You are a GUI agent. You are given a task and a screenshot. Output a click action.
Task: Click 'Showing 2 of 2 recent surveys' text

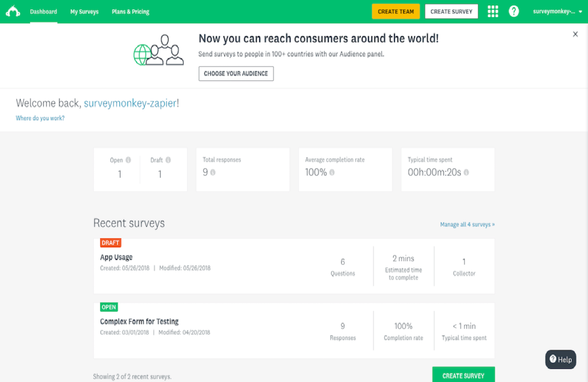[132, 376]
